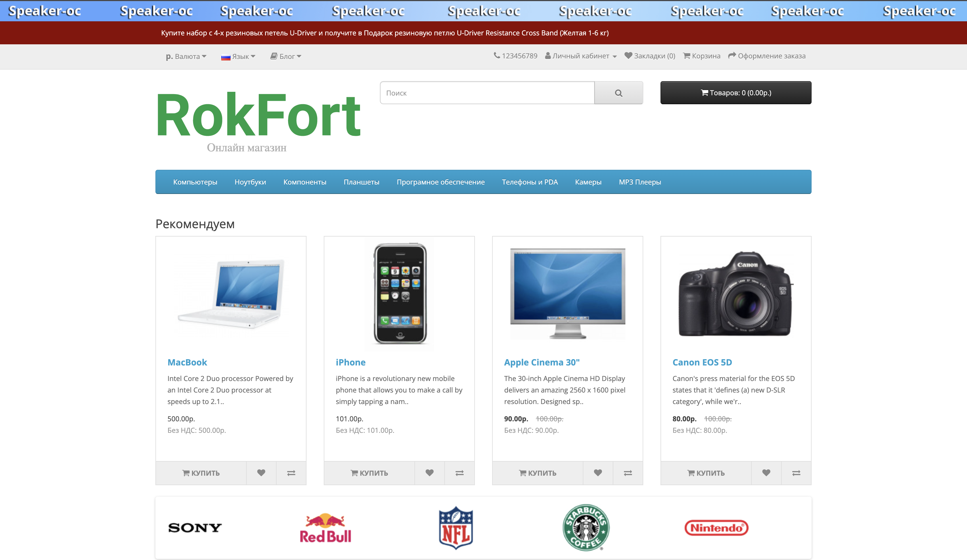967x560 pixels.
Task: Click the Nintendo brand logo
Action: [x=716, y=528]
